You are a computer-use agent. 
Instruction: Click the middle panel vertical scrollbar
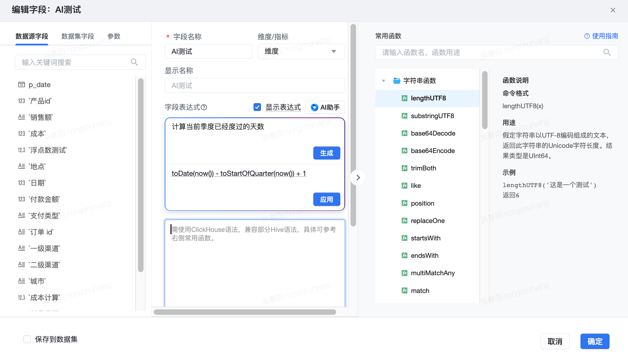tap(353, 125)
